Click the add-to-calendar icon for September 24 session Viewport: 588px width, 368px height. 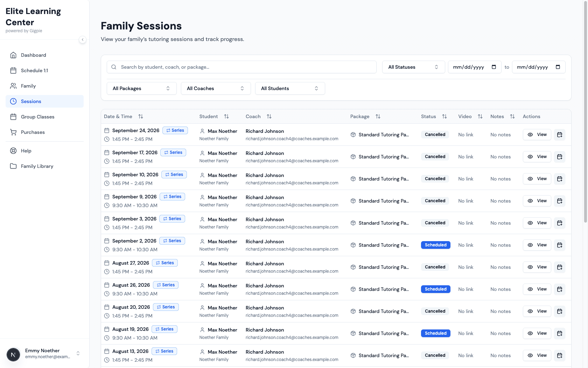560,135
